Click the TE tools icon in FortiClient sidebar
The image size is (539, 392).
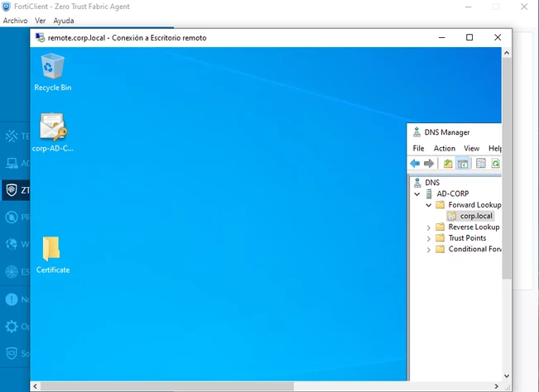tap(12, 136)
